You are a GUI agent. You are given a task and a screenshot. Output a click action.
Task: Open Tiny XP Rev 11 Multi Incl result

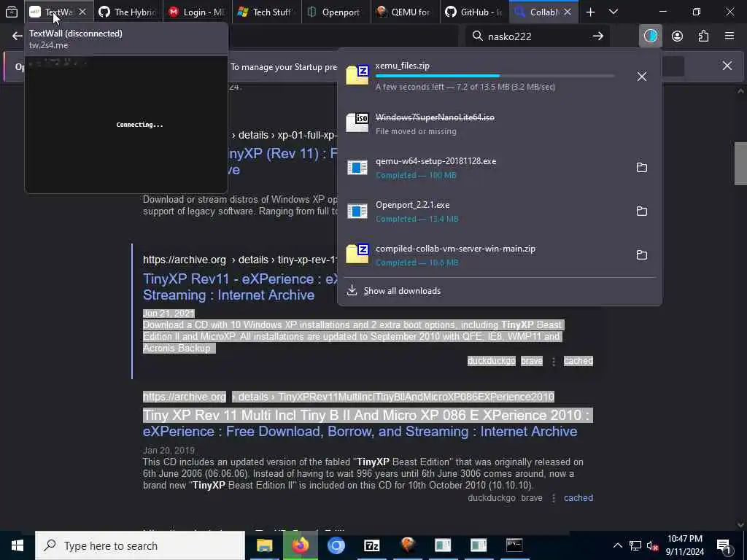366,423
